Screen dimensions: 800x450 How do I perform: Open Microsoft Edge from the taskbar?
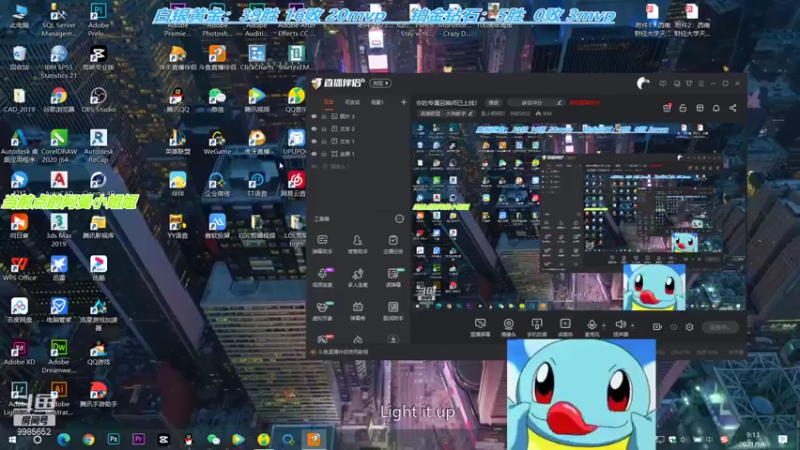pos(63,439)
